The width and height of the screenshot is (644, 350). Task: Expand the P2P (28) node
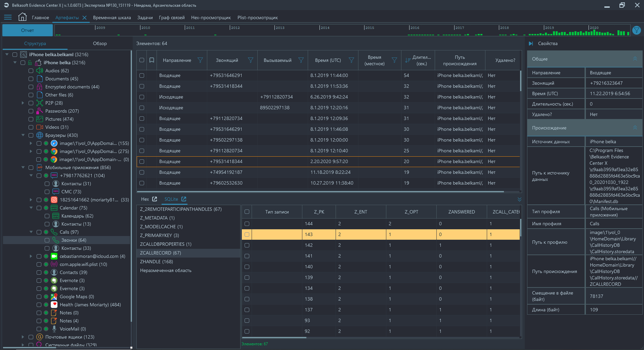click(x=23, y=103)
